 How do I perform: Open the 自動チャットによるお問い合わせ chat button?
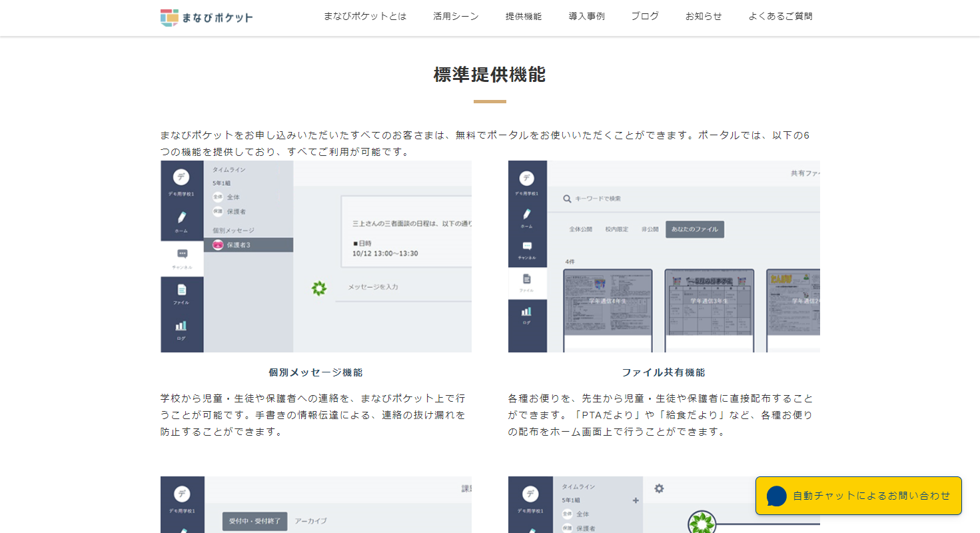point(859,496)
